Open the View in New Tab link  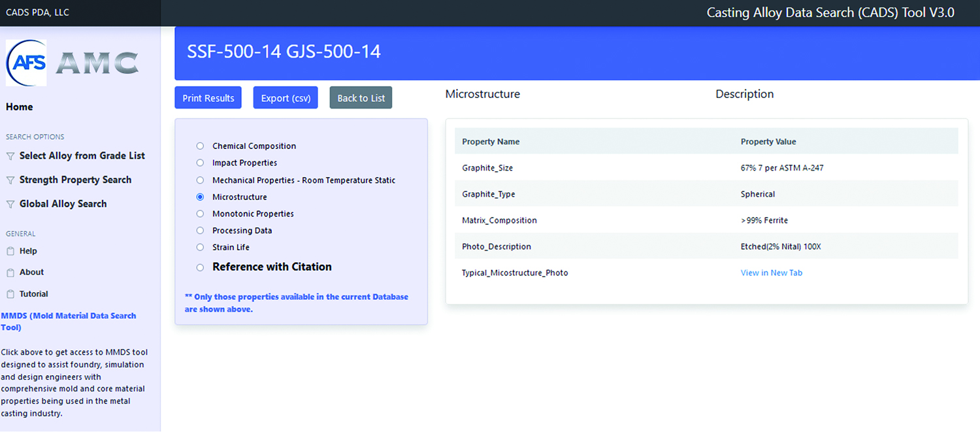pyautogui.click(x=771, y=273)
